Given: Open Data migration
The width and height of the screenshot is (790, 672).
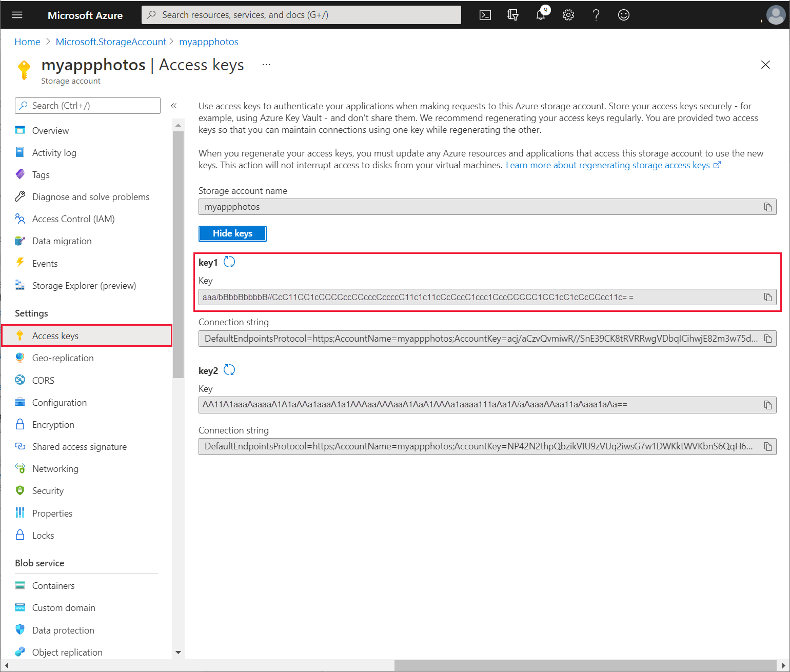Looking at the screenshot, I should [x=62, y=241].
